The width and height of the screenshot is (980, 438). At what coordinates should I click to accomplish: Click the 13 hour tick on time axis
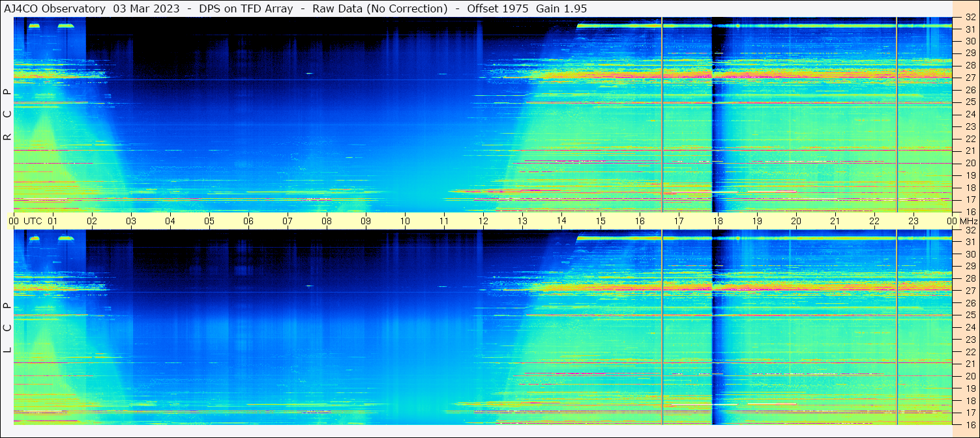522,221
